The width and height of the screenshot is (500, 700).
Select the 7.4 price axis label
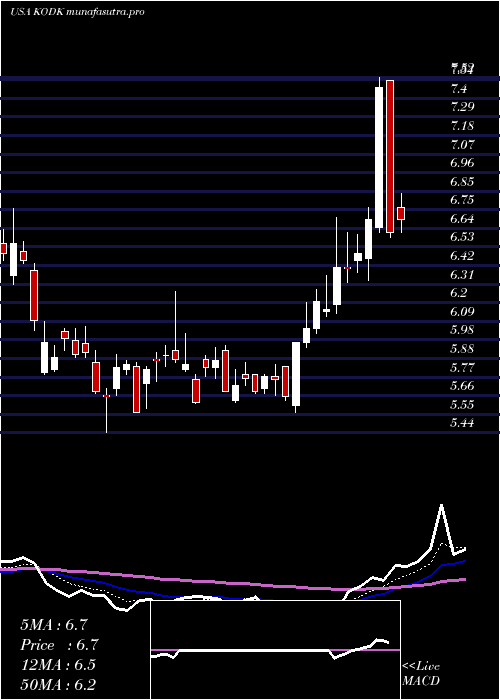pos(459,89)
